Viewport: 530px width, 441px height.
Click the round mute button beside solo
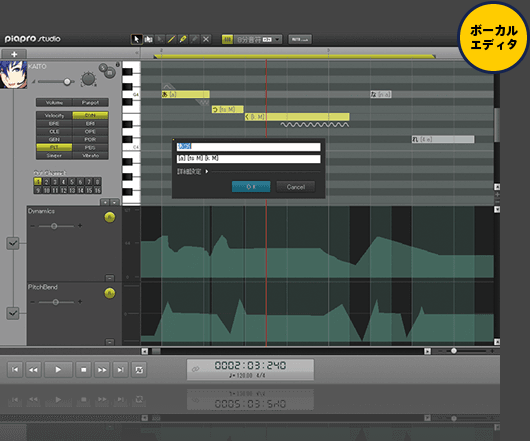click(x=110, y=73)
